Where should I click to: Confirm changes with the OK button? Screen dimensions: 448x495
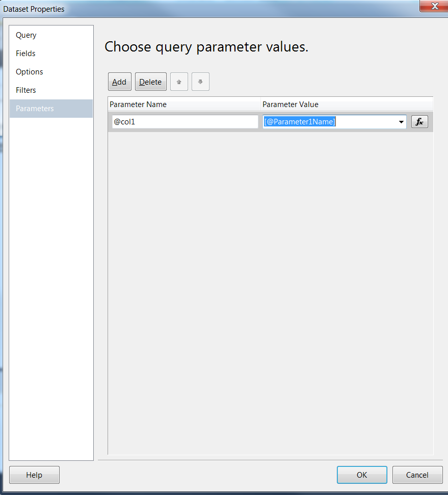[362, 475]
